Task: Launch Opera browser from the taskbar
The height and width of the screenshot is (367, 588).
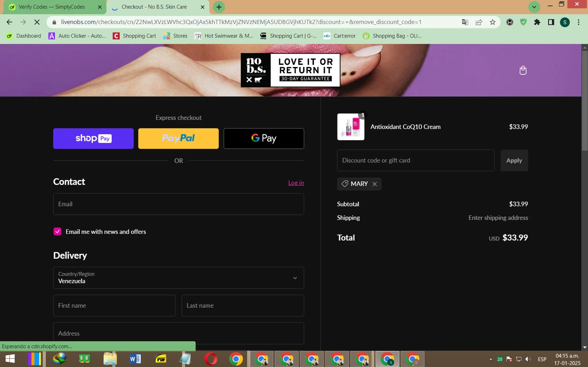Action: [211, 359]
